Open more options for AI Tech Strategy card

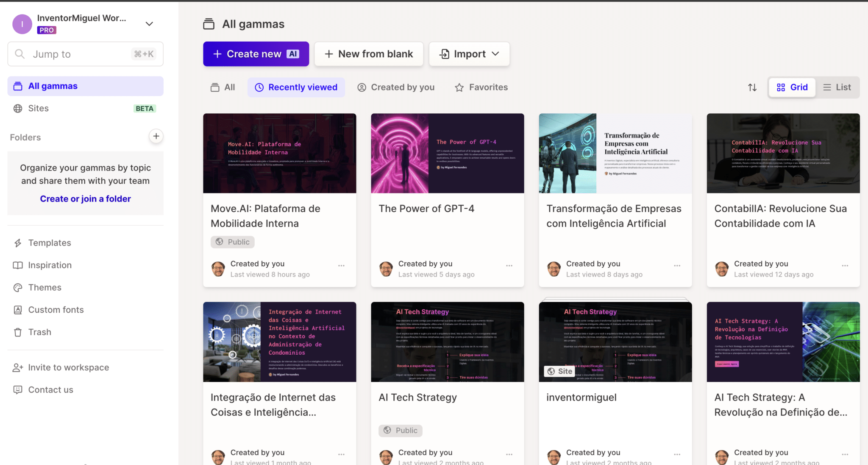tap(509, 454)
